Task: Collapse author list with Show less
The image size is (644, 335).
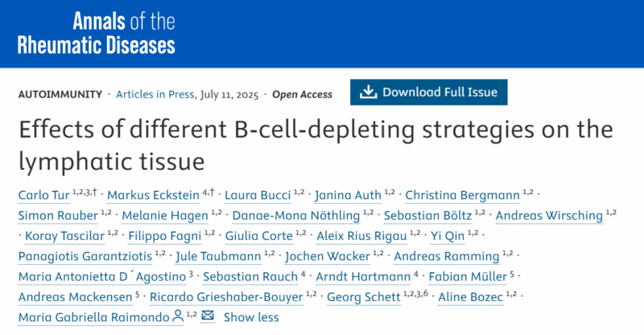Action: coord(251,317)
